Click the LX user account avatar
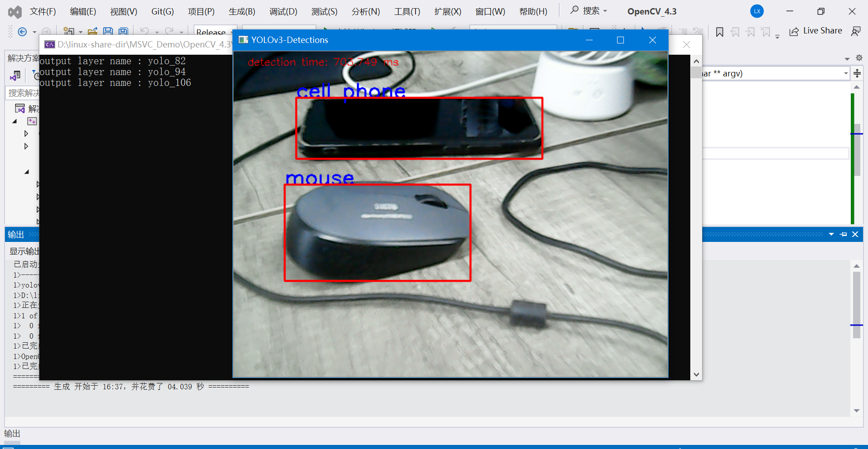The width and height of the screenshot is (868, 449). coord(757,11)
